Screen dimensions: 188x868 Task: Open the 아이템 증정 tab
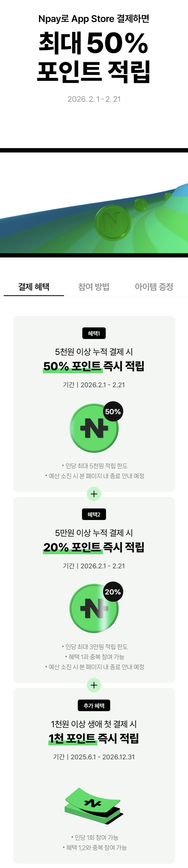(x=154, y=287)
